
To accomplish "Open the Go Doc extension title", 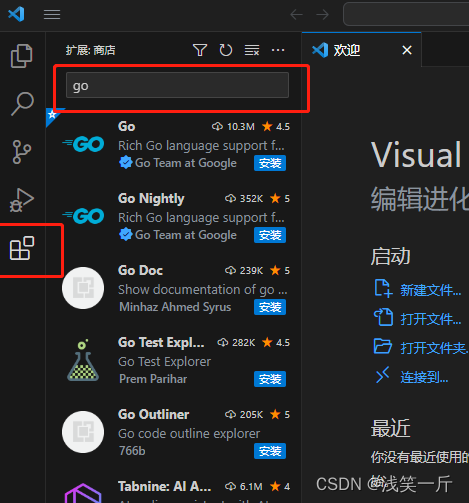I will click(140, 270).
